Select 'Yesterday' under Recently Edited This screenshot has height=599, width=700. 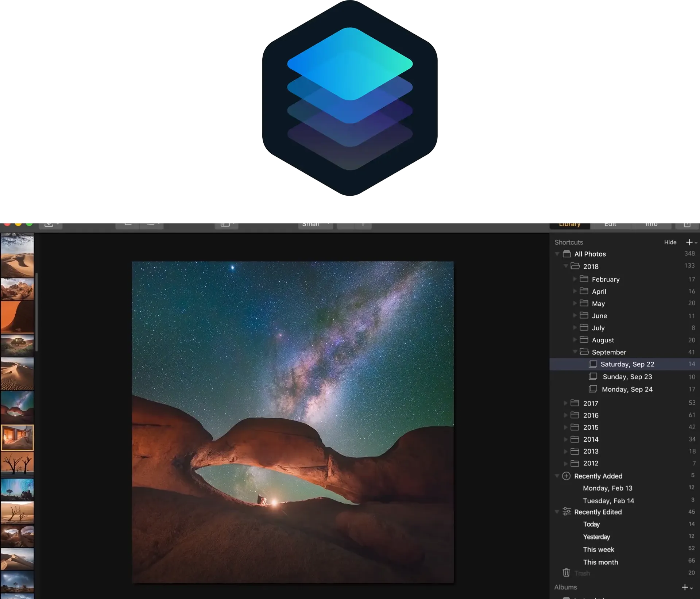click(x=596, y=537)
